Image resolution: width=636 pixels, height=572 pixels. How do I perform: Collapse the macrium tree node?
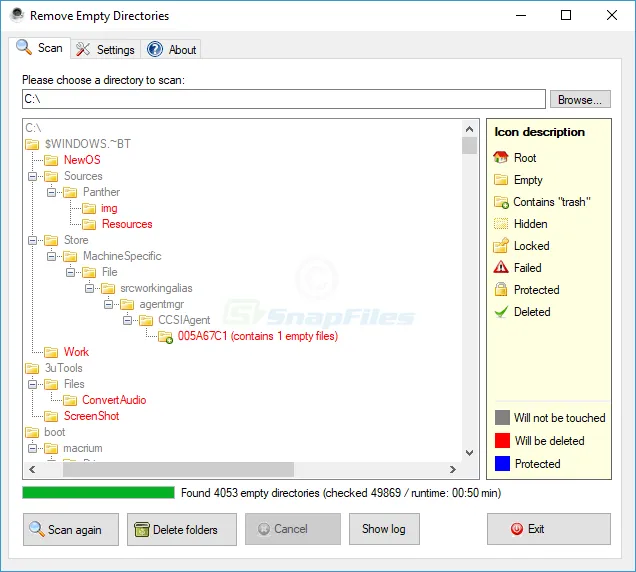point(32,448)
